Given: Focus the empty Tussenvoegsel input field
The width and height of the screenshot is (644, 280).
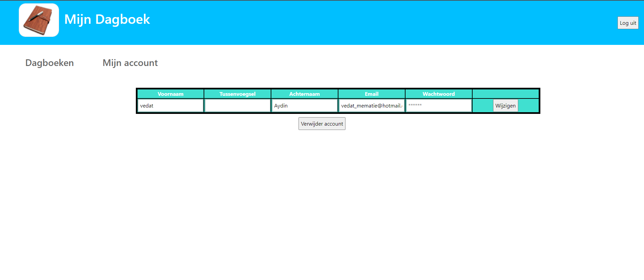Looking at the screenshot, I should tap(237, 106).
